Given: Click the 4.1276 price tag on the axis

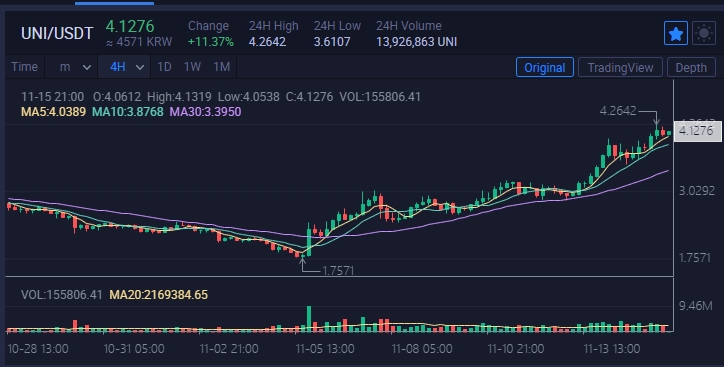Looking at the screenshot, I should (x=697, y=131).
